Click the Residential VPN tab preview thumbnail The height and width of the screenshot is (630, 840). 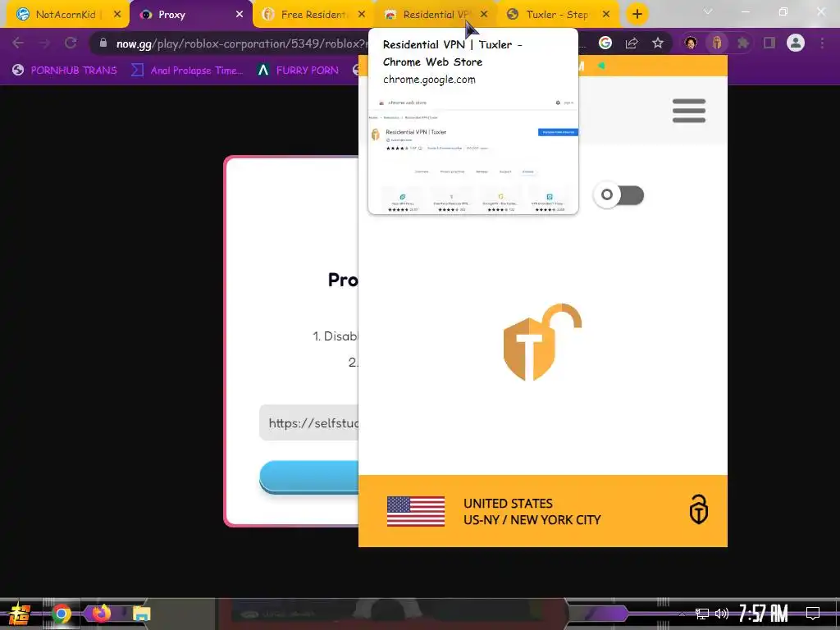pos(473,154)
